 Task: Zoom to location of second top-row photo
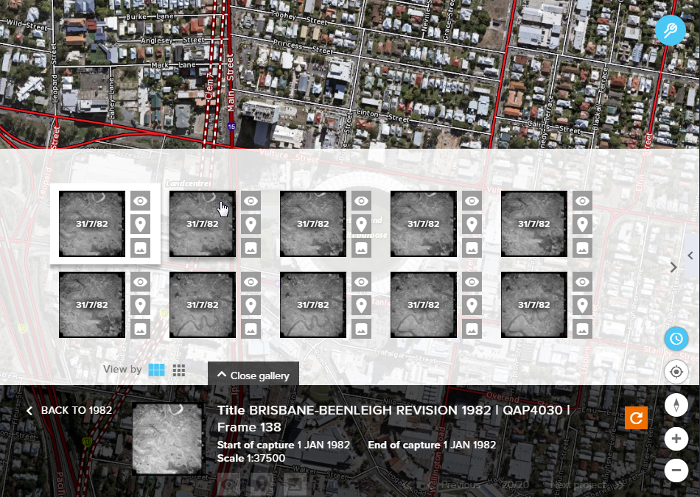pos(251,224)
